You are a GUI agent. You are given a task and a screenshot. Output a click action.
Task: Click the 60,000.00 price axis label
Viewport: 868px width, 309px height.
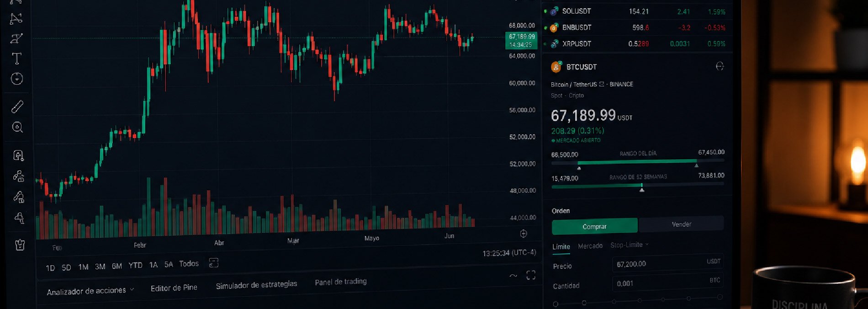click(x=522, y=83)
